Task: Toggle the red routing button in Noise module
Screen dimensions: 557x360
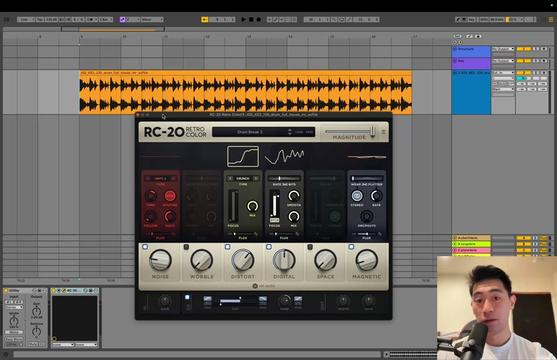Action: pos(170,196)
